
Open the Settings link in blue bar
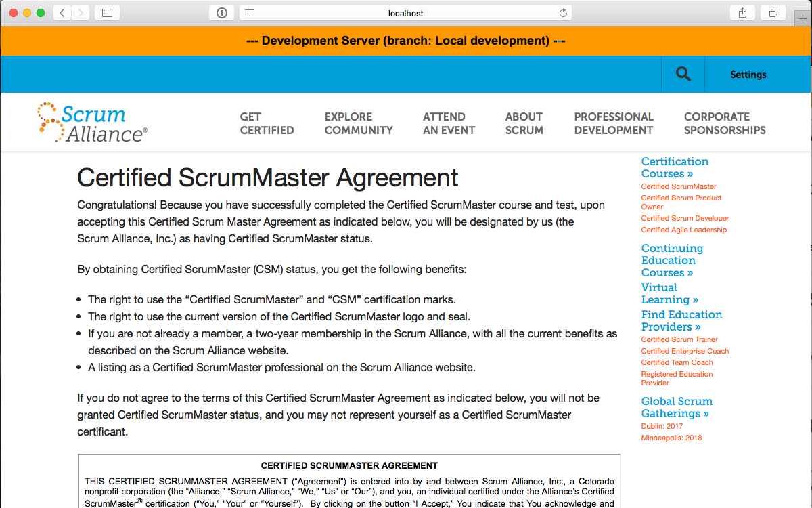748,75
